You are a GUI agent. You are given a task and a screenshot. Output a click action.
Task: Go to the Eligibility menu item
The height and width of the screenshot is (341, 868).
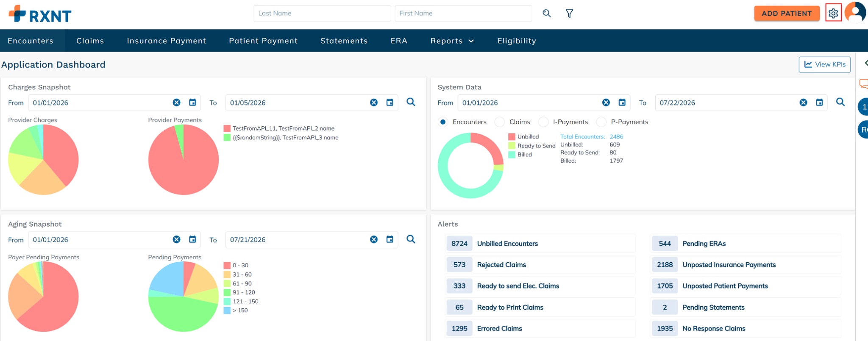click(517, 41)
